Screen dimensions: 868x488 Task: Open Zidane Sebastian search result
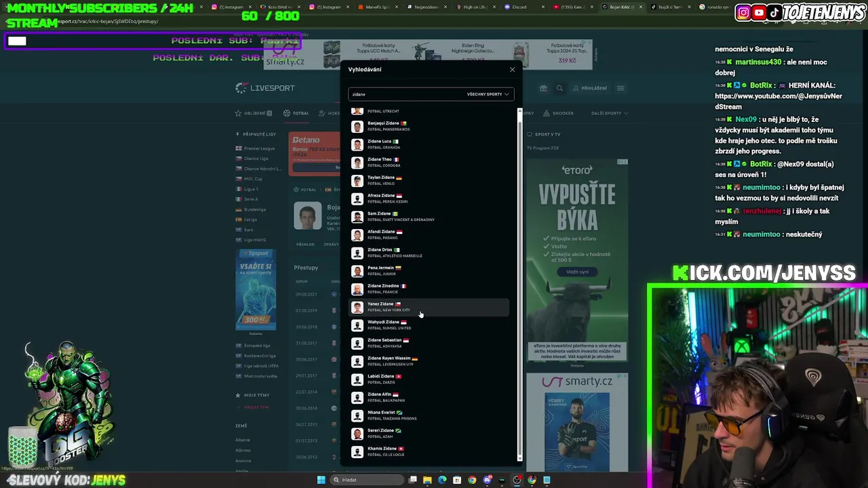429,343
